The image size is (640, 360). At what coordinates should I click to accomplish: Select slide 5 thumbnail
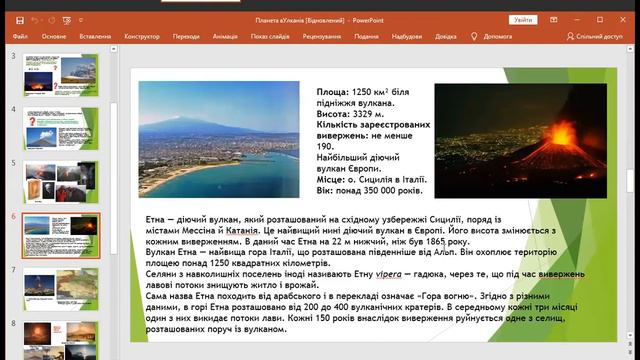[x=60, y=182]
